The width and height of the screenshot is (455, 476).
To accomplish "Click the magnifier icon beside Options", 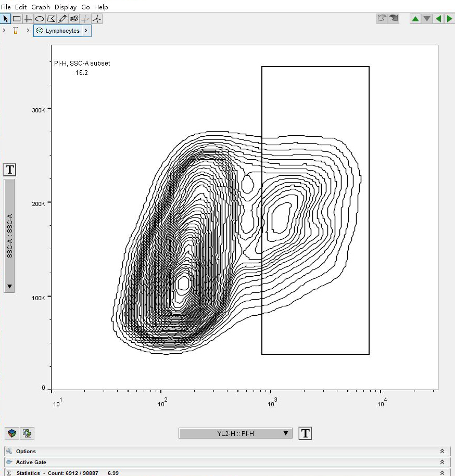I will pyautogui.click(x=9, y=451).
